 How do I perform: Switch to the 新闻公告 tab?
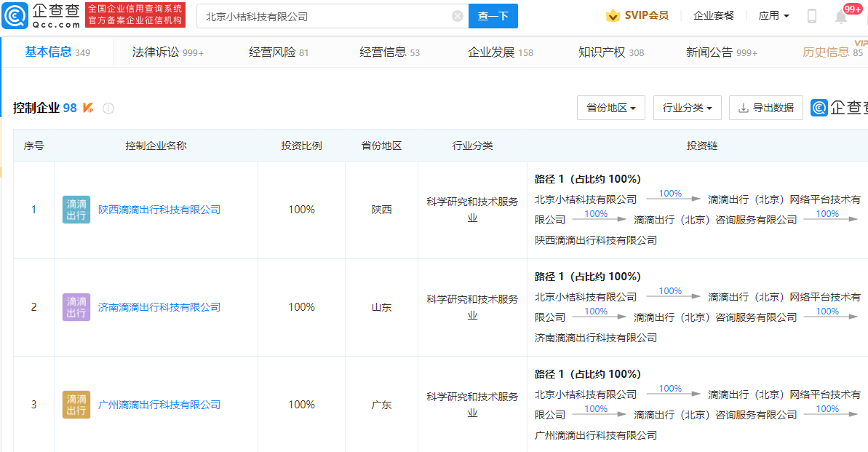[721, 52]
